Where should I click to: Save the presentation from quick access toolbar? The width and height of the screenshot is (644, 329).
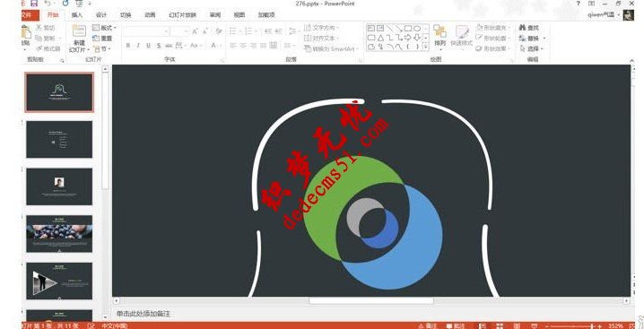34,4
